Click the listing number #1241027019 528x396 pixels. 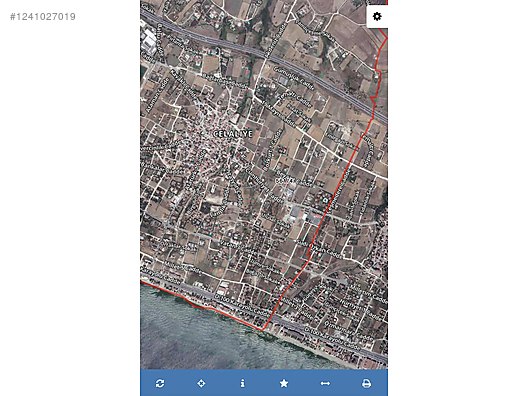[43, 17]
